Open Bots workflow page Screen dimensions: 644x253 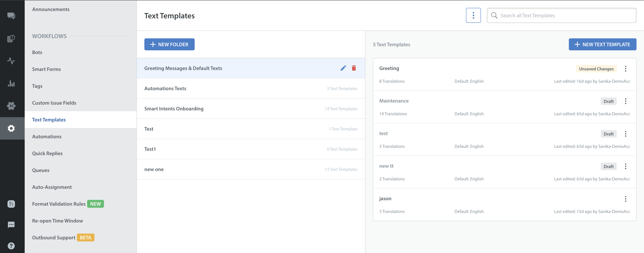[x=37, y=52]
